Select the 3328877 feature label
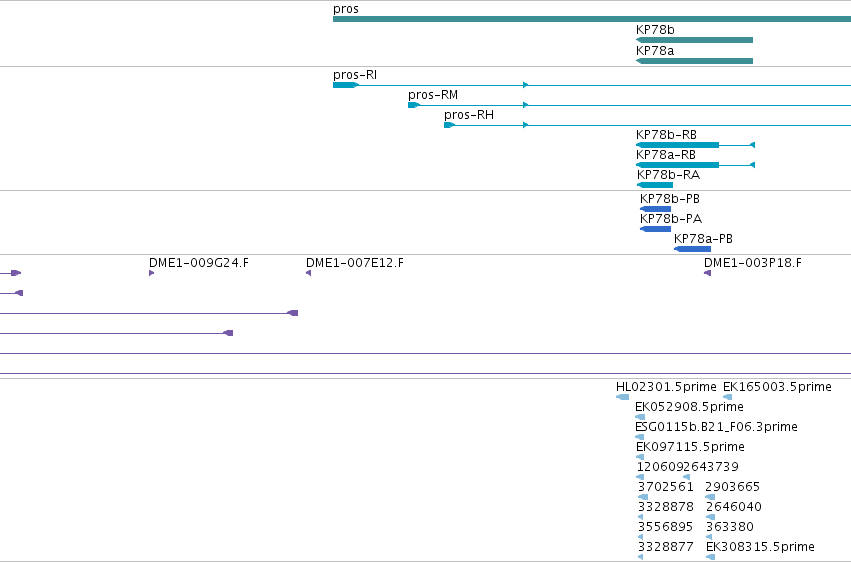The image size is (851, 562). tap(665, 547)
